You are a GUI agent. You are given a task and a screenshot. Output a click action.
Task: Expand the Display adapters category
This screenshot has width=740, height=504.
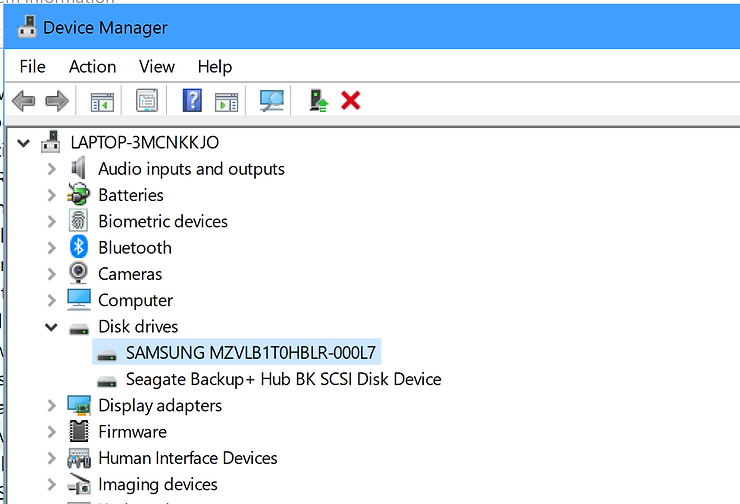point(51,406)
